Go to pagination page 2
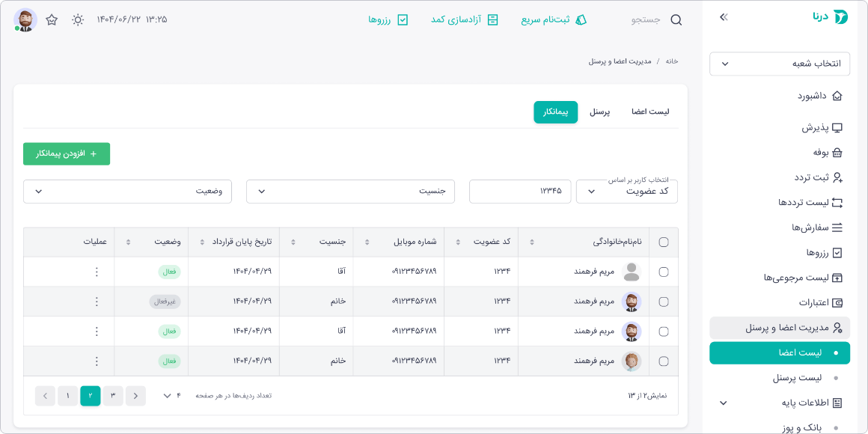Image resolution: width=868 pixels, height=434 pixels. pos(91,396)
